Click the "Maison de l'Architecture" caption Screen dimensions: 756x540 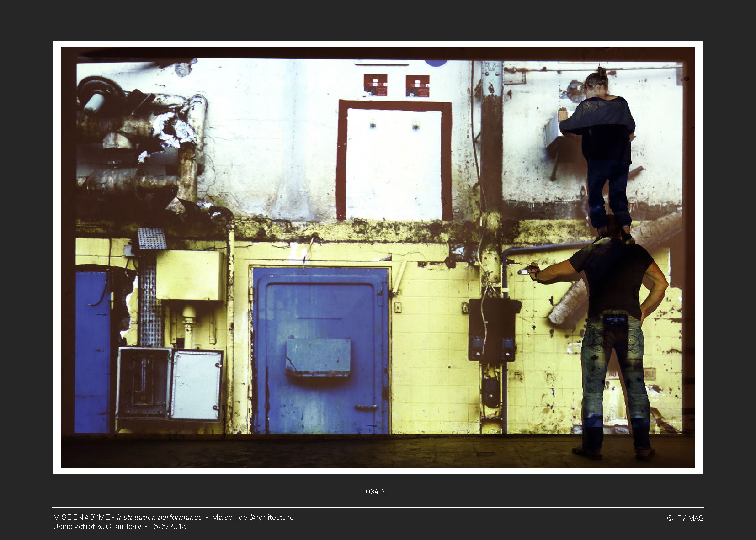click(x=252, y=517)
